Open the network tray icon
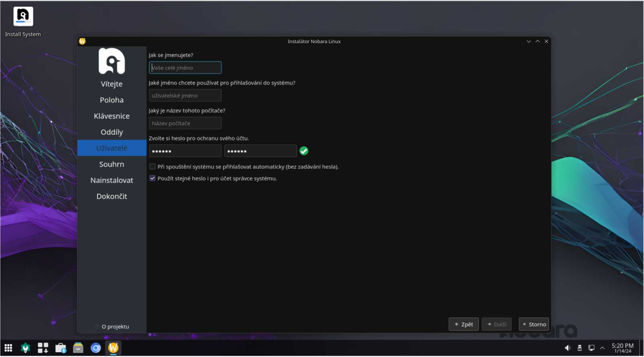The height and width of the screenshot is (357, 644). point(591,348)
